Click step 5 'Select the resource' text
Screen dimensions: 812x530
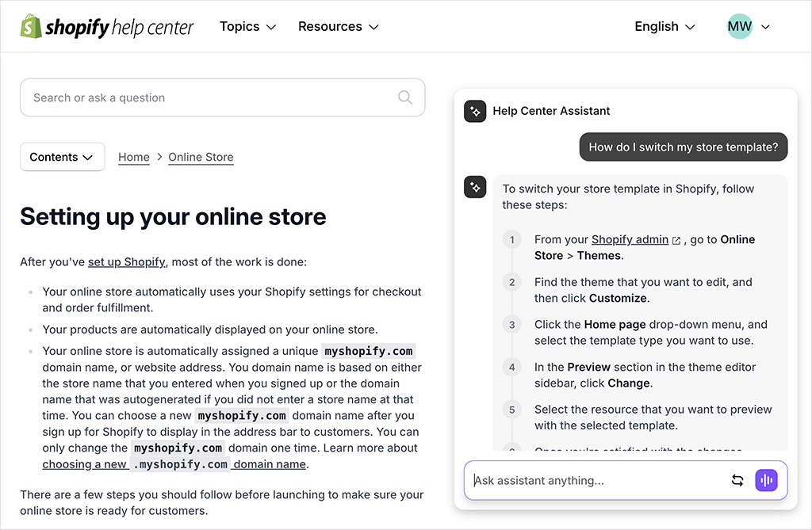click(653, 418)
